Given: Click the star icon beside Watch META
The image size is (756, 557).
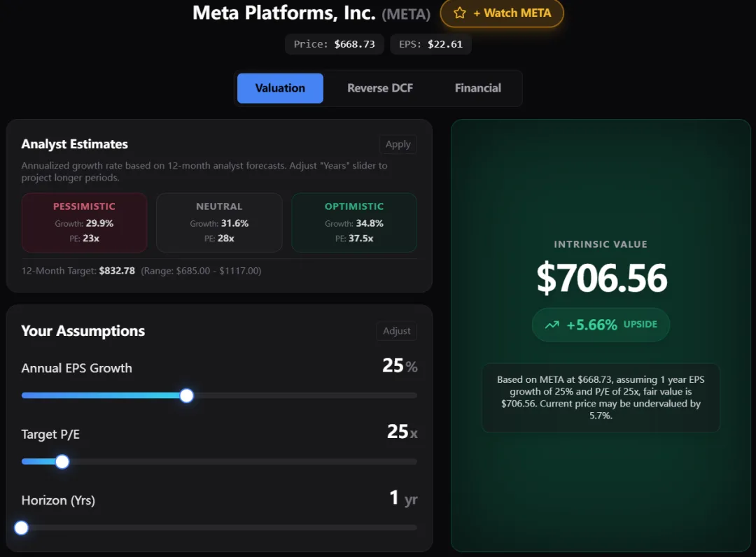Looking at the screenshot, I should click(460, 13).
